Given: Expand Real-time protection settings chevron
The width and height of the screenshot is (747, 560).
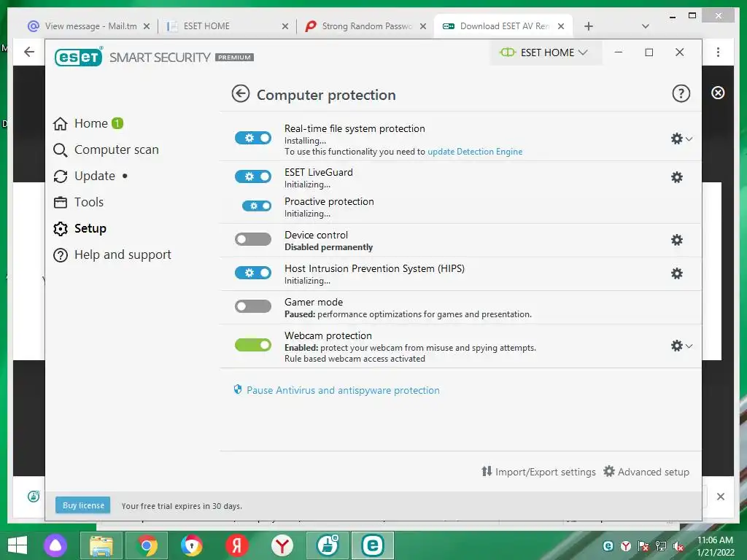Looking at the screenshot, I should [689, 139].
